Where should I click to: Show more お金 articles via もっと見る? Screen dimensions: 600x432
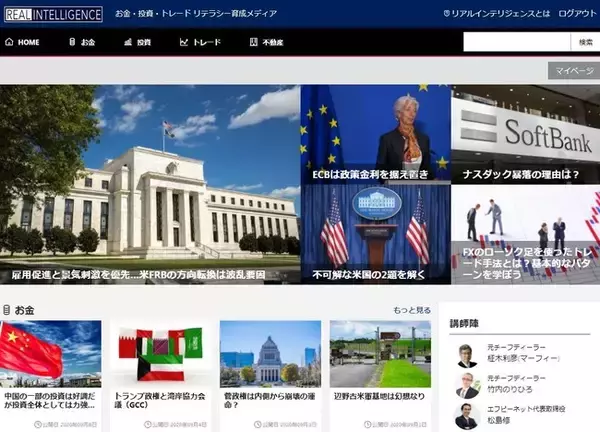tap(411, 310)
